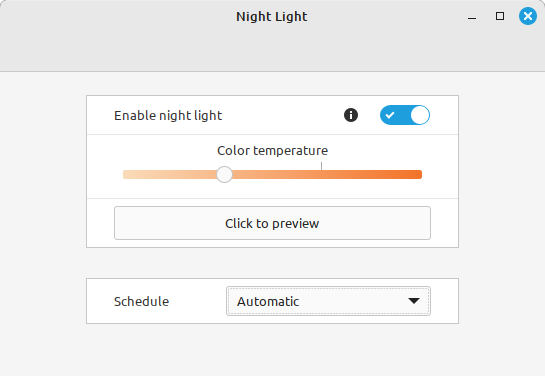This screenshot has height=376, width=545.
Task: Open the Schedule combo box showing Automatic
Action: pyautogui.click(x=328, y=301)
